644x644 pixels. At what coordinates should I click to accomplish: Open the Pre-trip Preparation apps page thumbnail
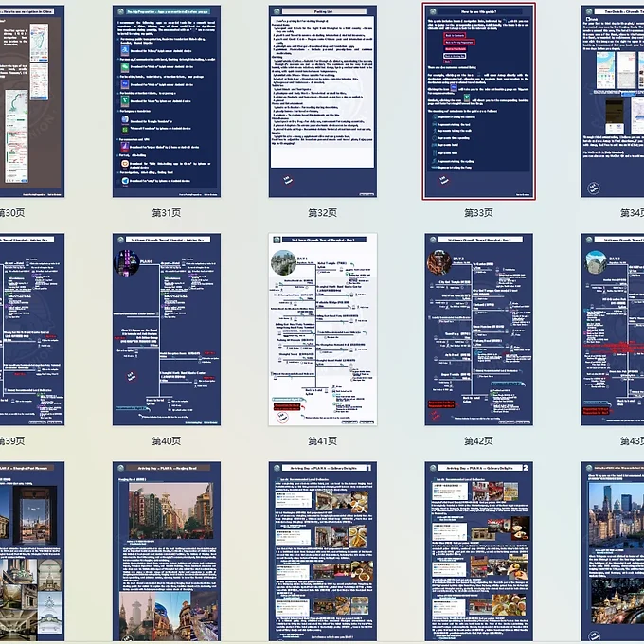166,99
